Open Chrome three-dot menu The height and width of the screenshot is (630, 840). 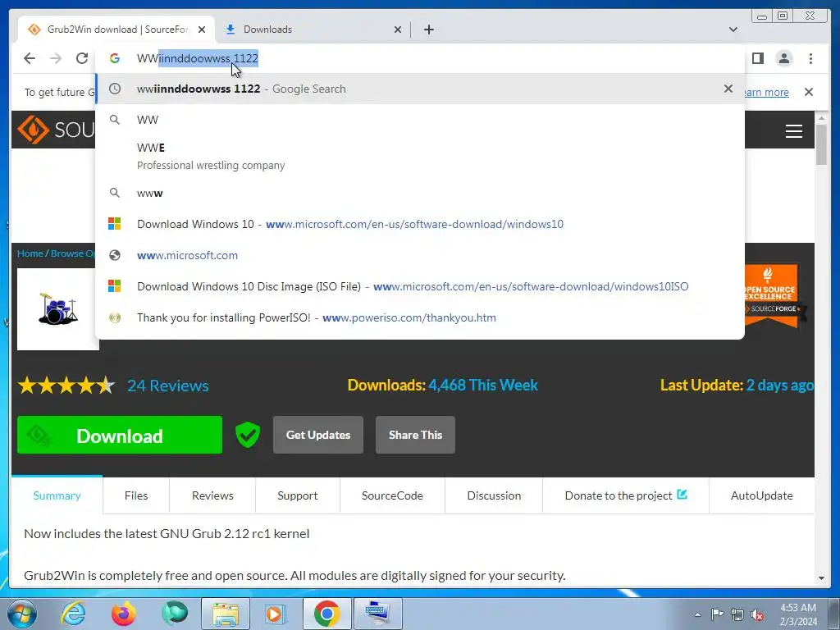pos(810,58)
